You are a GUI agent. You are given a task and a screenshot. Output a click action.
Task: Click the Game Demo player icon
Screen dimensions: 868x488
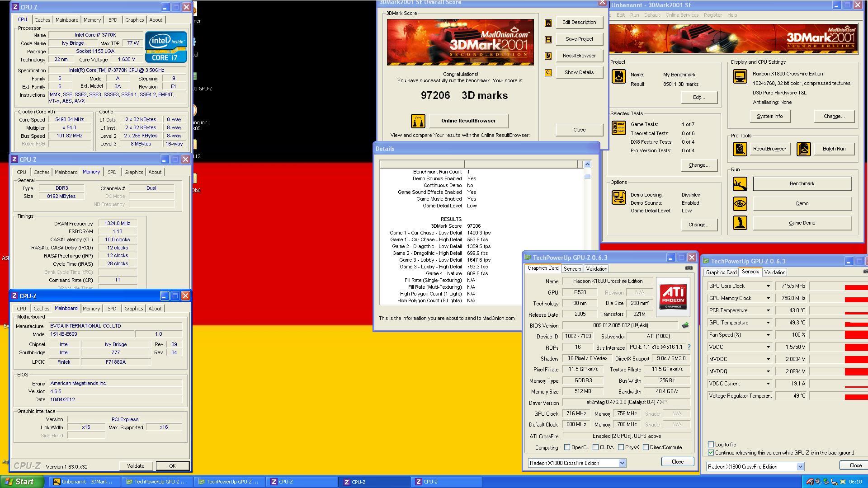(x=740, y=223)
